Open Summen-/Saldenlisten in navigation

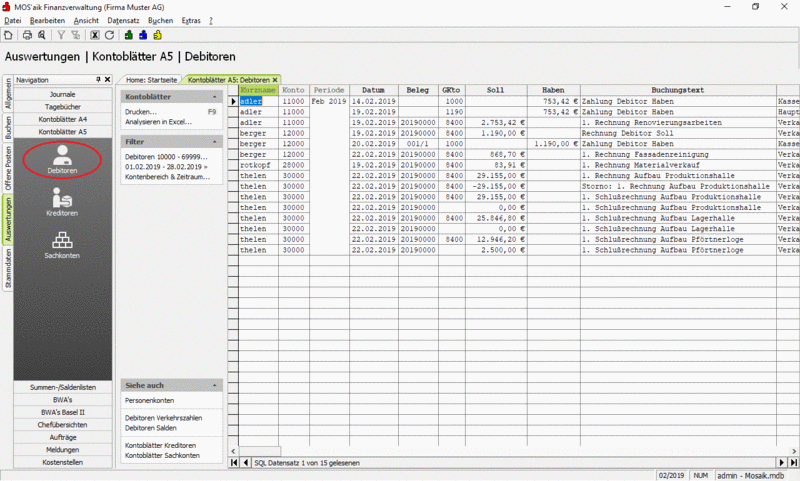pyautogui.click(x=63, y=387)
